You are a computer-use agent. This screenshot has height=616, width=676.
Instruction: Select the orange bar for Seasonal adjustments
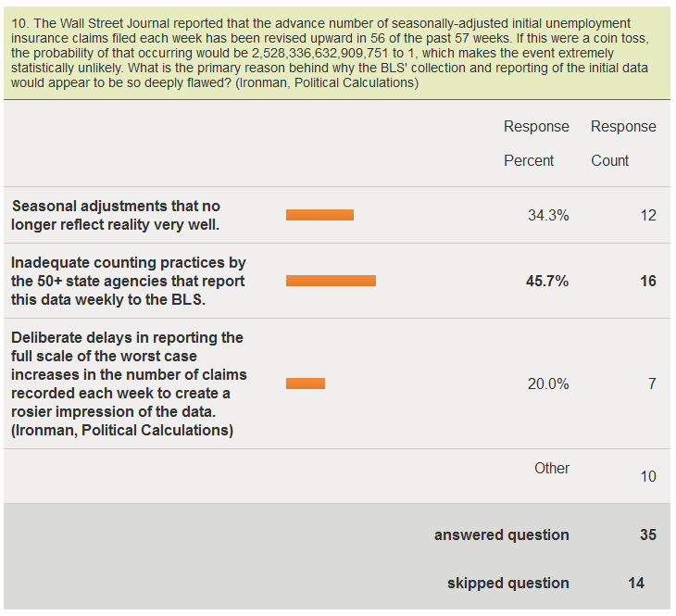[319, 215]
